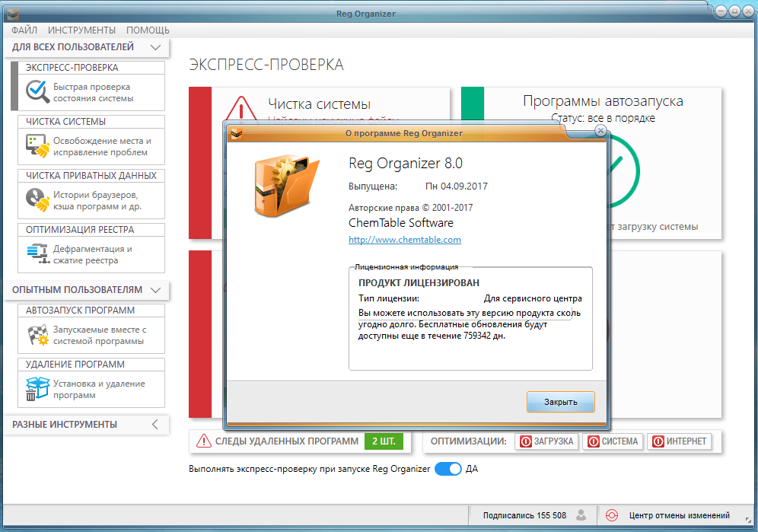
Task: Click Освобождение места и исправление проблем text
Action: point(102,147)
